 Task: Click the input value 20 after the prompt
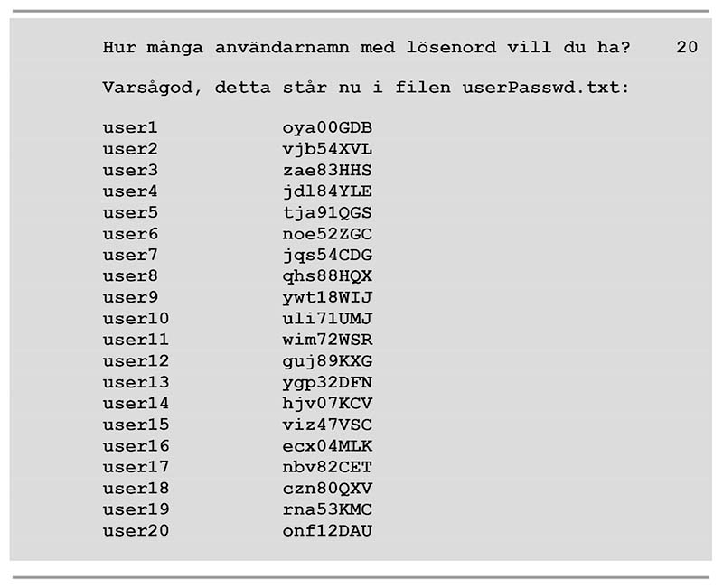point(687,46)
